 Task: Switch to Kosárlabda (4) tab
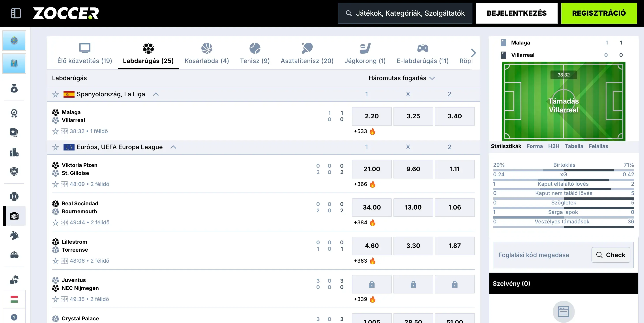coord(207,53)
